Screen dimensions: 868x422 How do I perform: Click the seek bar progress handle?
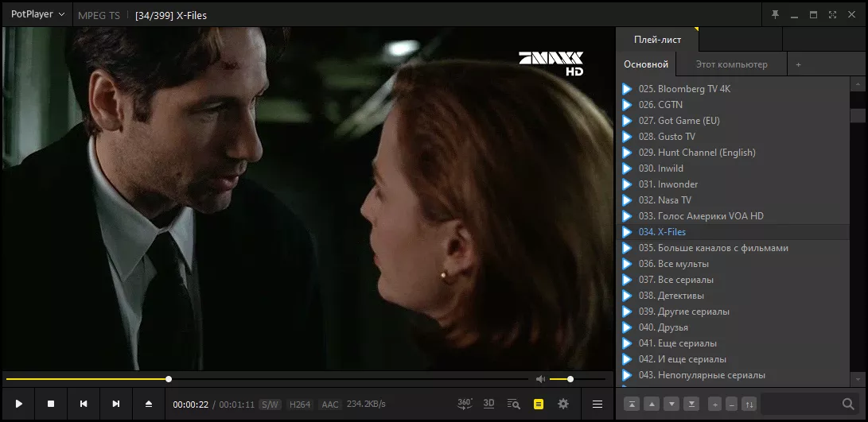click(169, 379)
